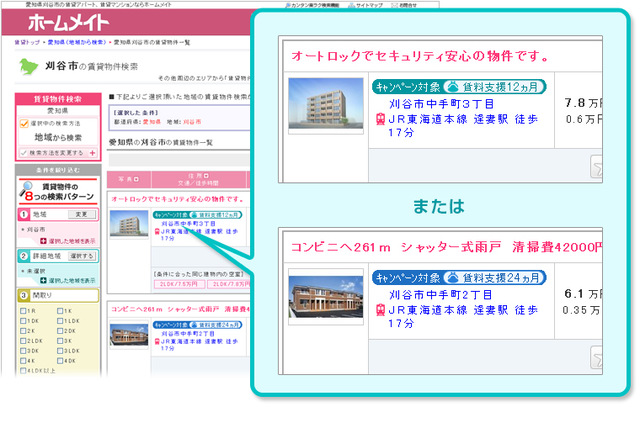Image resolution: width=640 pixels, height=428 pixels.
Task: Click sort icon next to 住所 column header
Action: [x=206, y=175]
